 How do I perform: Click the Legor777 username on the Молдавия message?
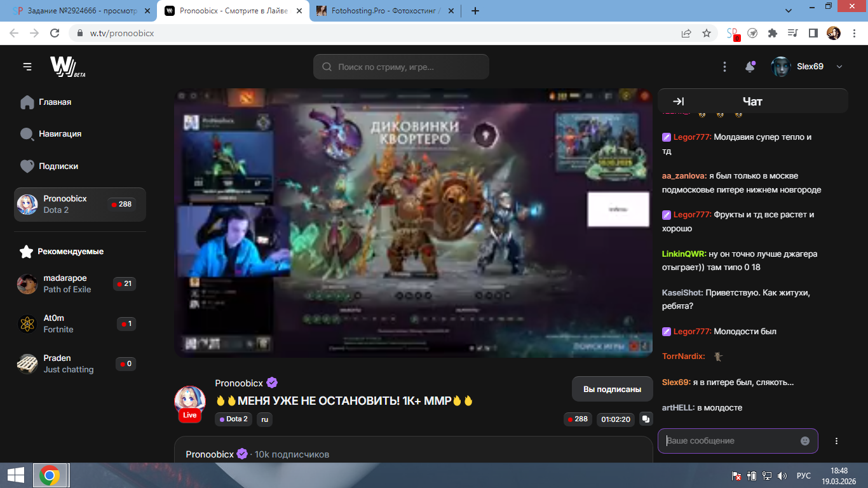692,137
